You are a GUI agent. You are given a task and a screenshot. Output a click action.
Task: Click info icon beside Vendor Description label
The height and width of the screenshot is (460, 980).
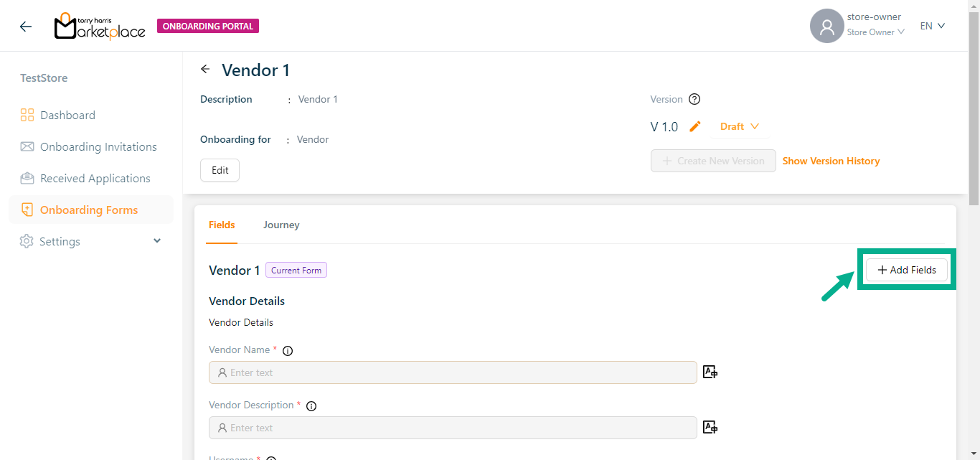pos(311,406)
